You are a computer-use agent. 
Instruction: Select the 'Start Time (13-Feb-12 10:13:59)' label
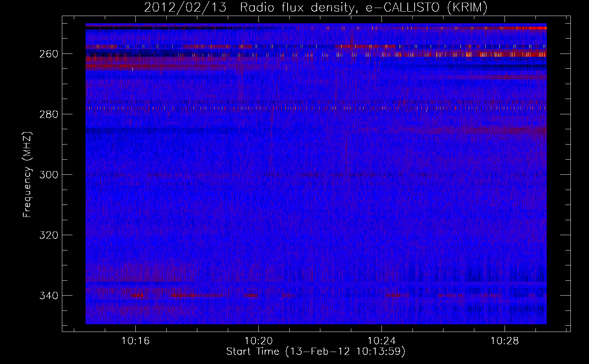316,352
